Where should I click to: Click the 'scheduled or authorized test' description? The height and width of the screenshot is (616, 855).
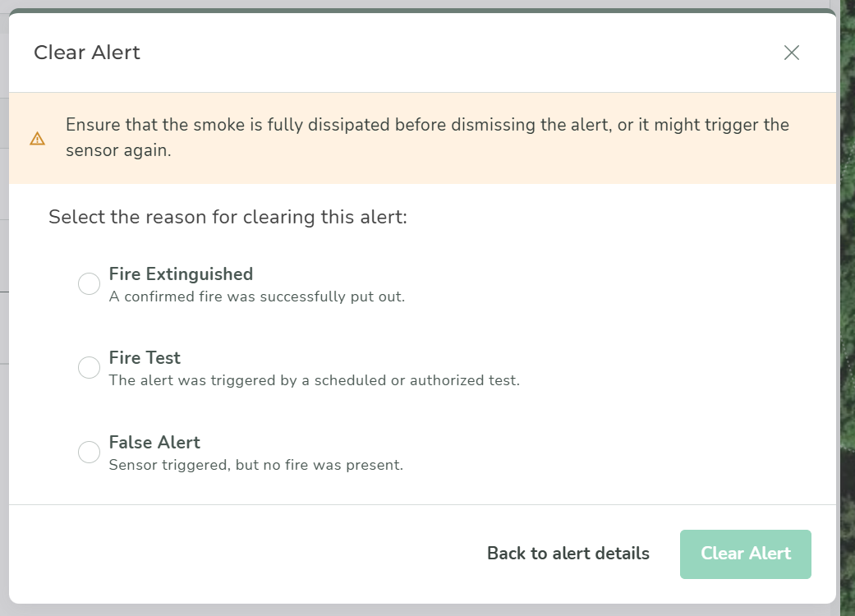point(315,381)
